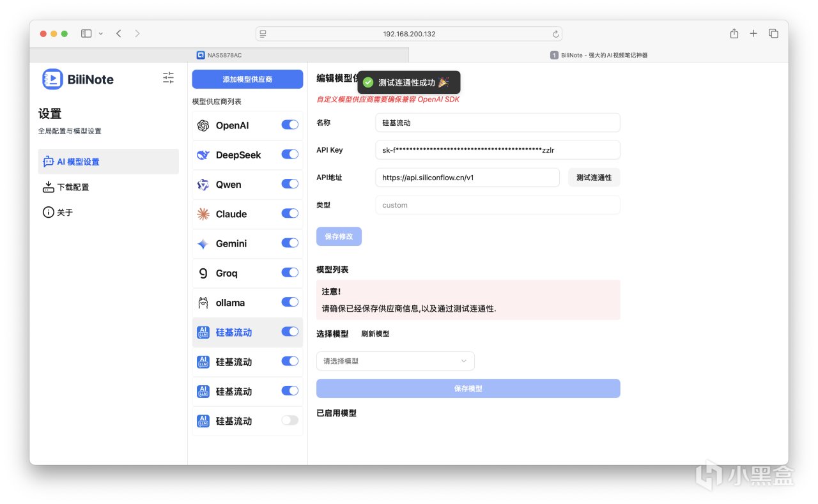Select the DeepSeek whale icon
Viewport: 818px width, 504px height.
[203, 155]
